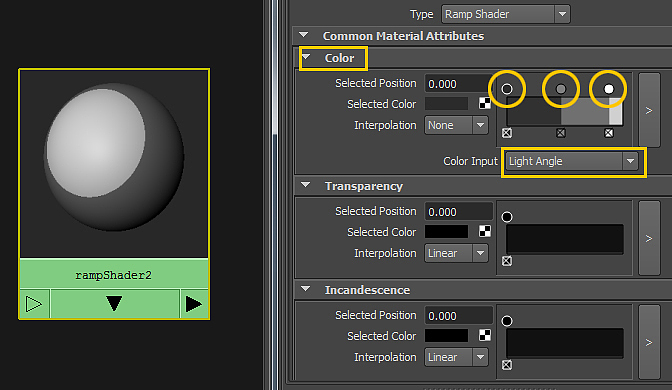
Task: Collapse the Transparency section
Action: [306, 185]
